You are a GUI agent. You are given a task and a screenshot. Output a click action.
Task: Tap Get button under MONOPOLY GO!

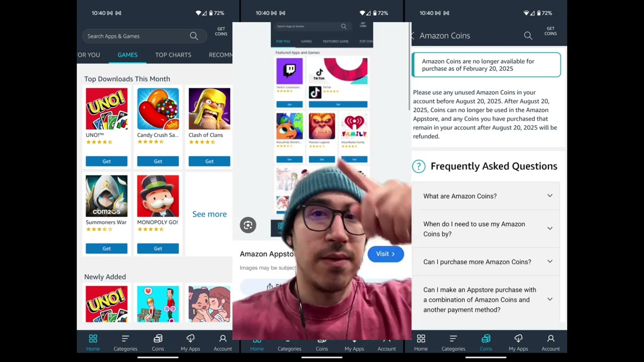click(x=158, y=248)
